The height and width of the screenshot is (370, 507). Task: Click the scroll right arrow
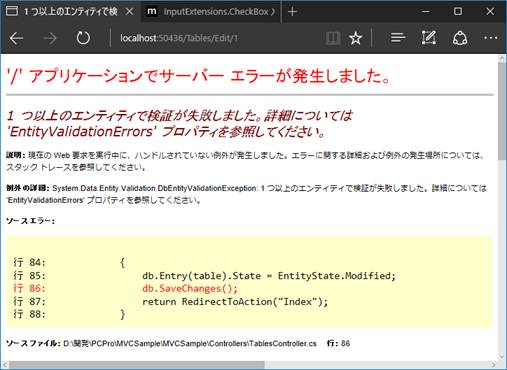point(494,365)
